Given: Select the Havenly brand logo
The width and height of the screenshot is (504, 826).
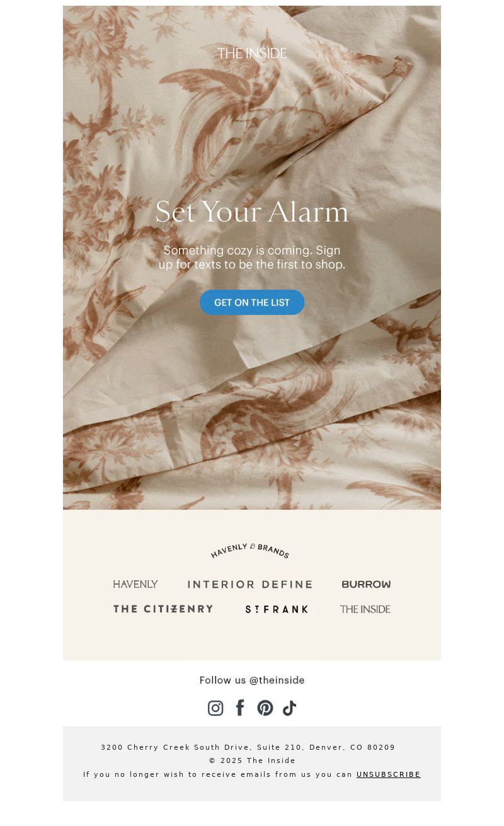Looking at the screenshot, I should point(135,584).
